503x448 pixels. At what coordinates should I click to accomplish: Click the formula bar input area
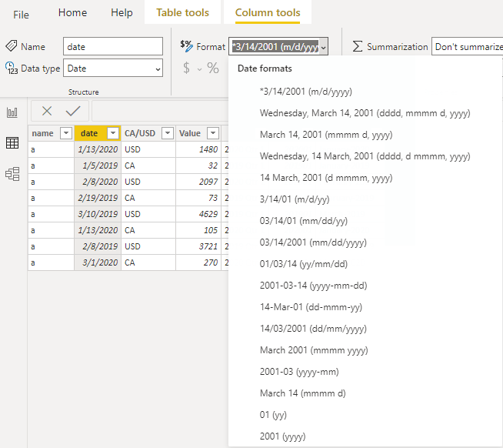[x=160, y=111]
